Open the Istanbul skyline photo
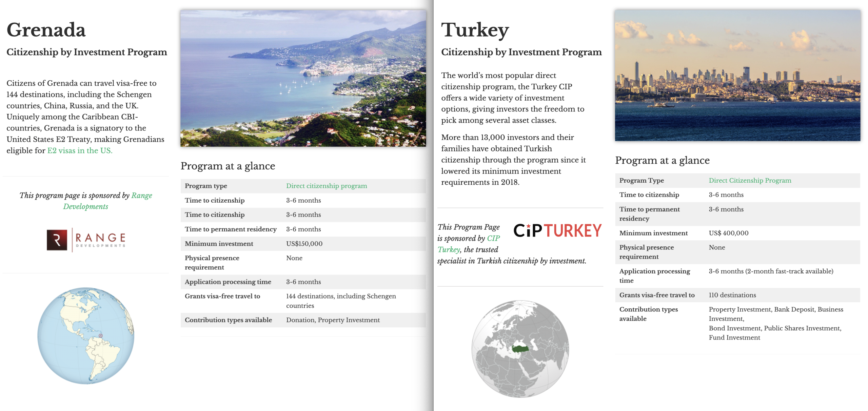The image size is (868, 411). tap(737, 75)
